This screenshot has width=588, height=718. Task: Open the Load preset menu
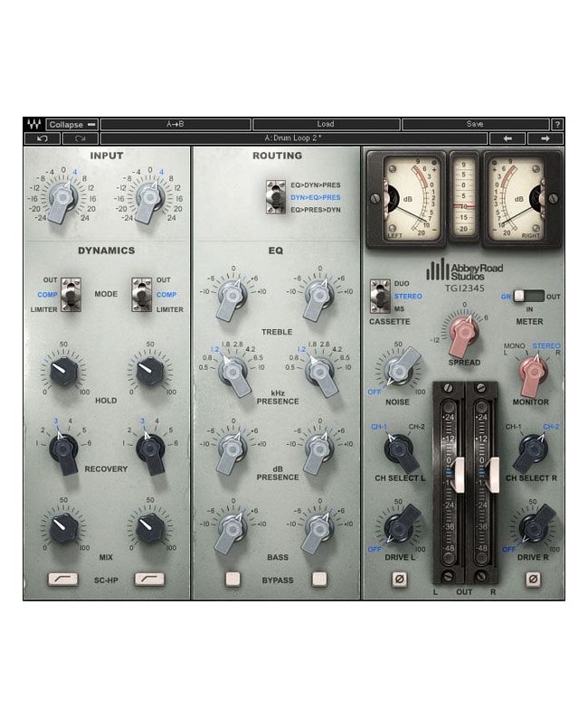click(x=326, y=124)
